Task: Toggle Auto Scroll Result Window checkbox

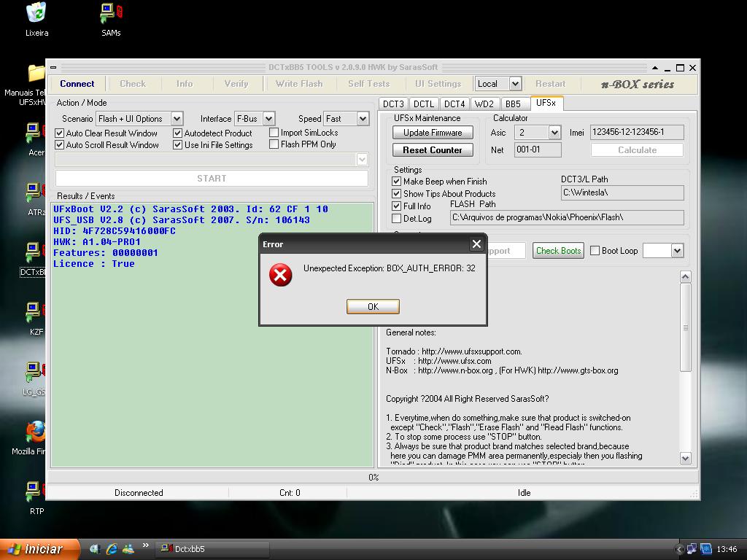Action: (60, 145)
